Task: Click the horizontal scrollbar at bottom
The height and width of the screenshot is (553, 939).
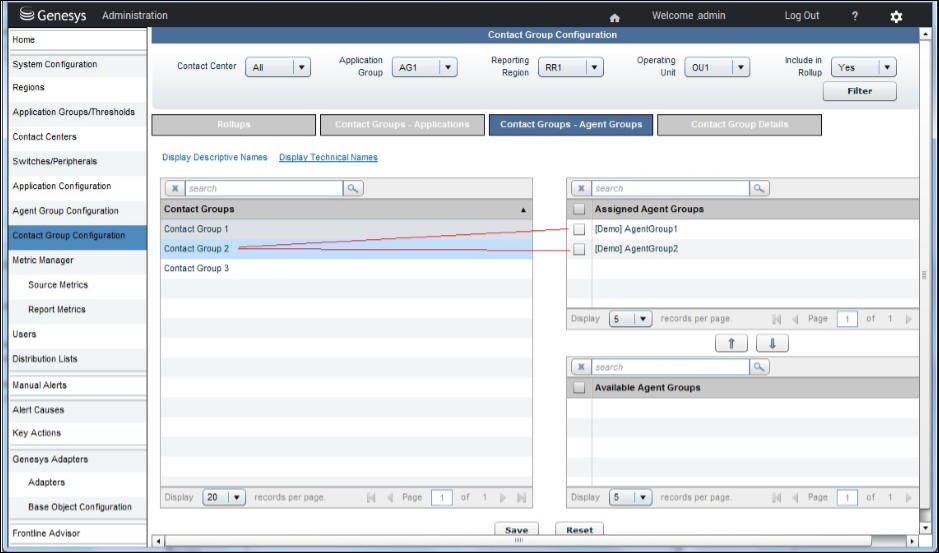Action: [518, 541]
